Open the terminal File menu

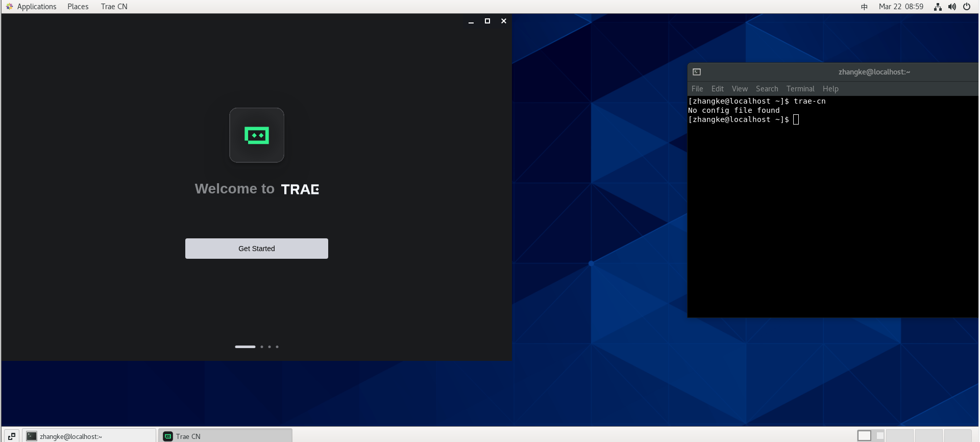697,89
